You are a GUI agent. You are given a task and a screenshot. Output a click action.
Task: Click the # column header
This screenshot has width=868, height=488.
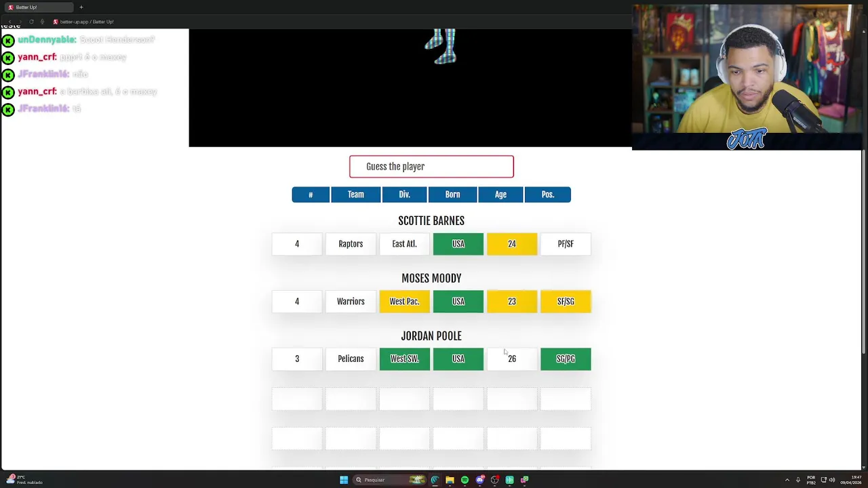point(311,195)
